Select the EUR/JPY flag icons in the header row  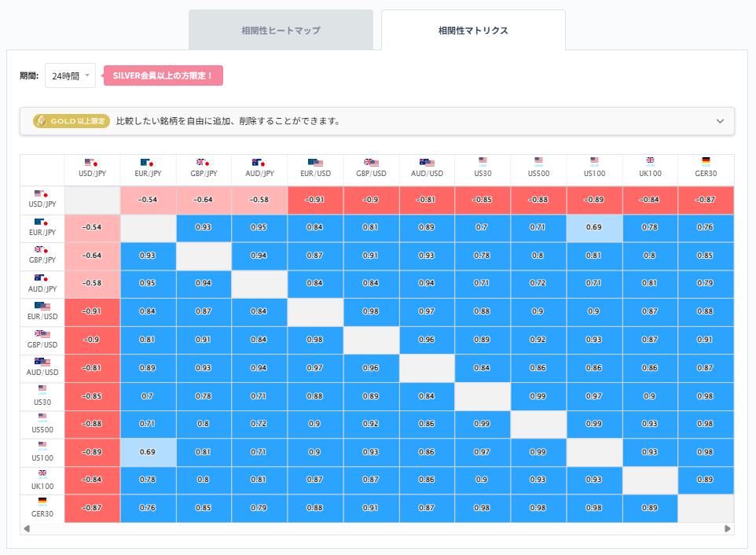click(x=148, y=161)
